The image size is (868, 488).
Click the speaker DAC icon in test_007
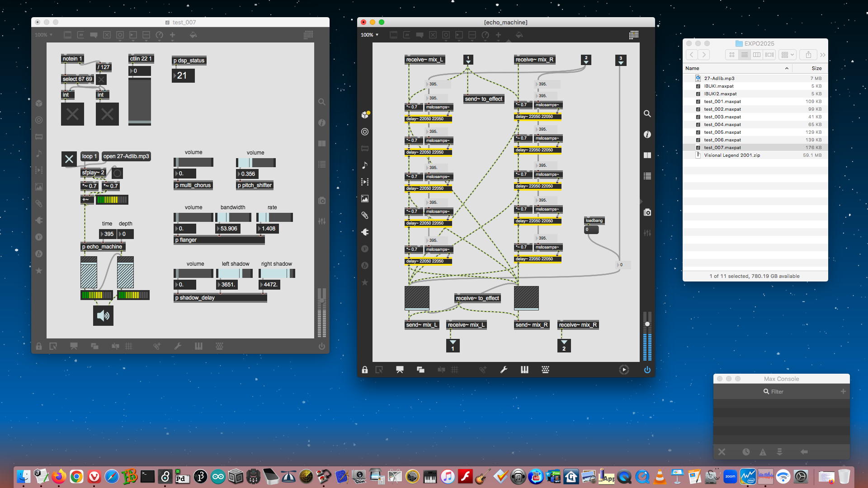click(x=103, y=315)
